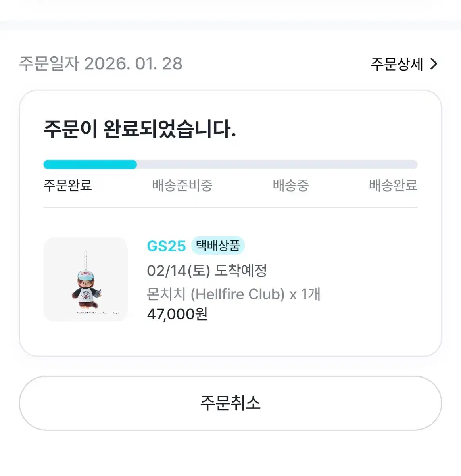Click the gray unfilled part of progress bar
Screen dimensions: 461x476
pos(277,165)
